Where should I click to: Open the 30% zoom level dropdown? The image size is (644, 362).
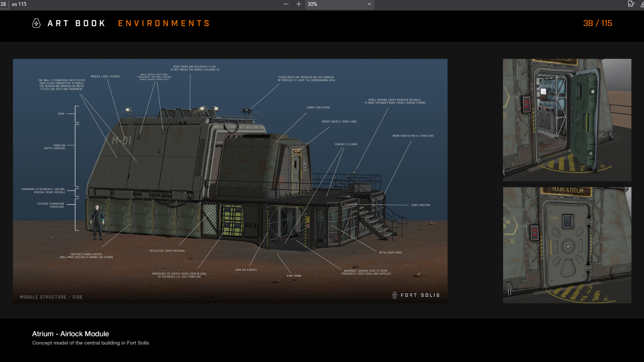pyautogui.click(x=340, y=4)
